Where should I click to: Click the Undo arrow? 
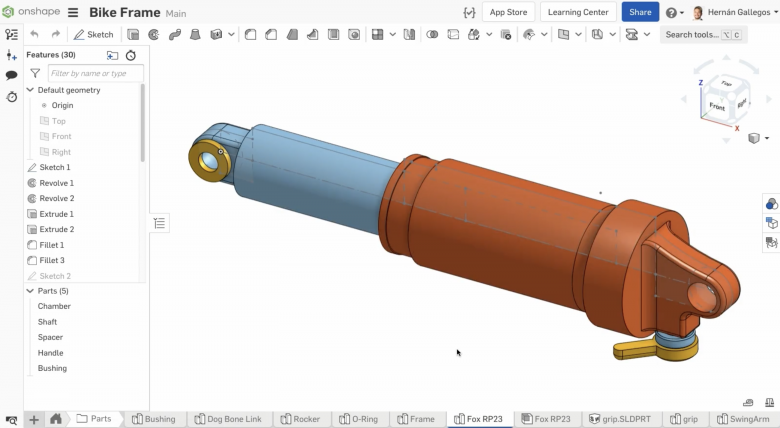pos(34,34)
